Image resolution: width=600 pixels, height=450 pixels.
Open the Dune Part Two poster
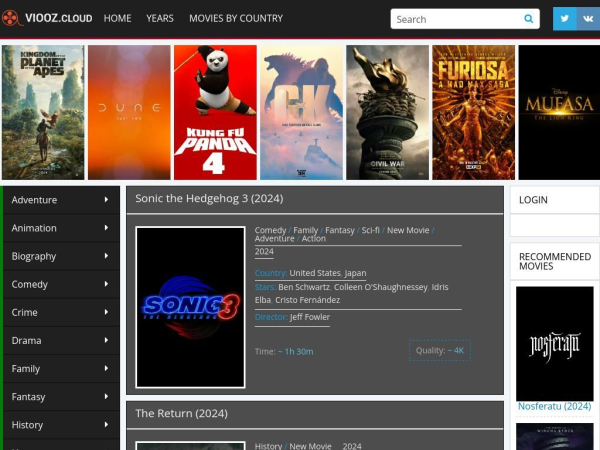coord(129,112)
